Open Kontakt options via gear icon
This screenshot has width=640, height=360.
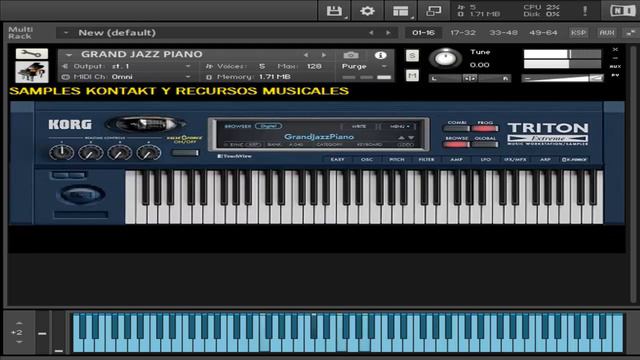367,11
